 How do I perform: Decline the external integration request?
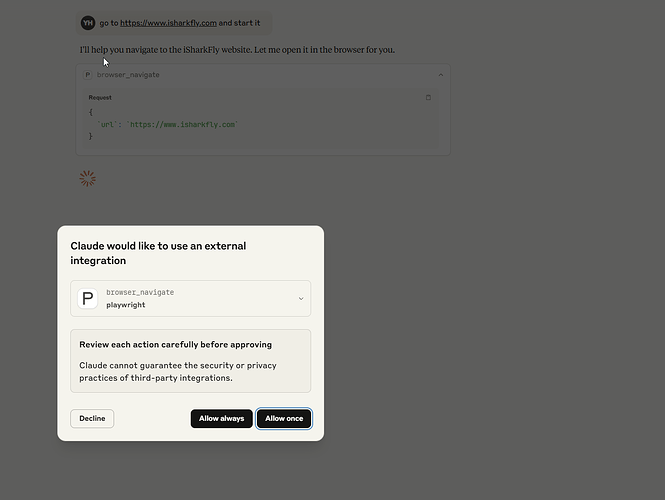tap(92, 419)
